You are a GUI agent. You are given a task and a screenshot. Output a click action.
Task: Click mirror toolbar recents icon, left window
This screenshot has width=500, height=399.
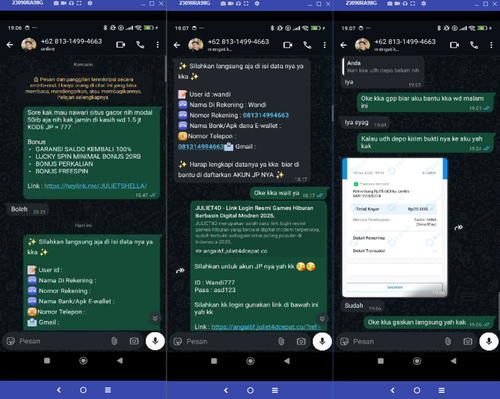(x=108, y=390)
